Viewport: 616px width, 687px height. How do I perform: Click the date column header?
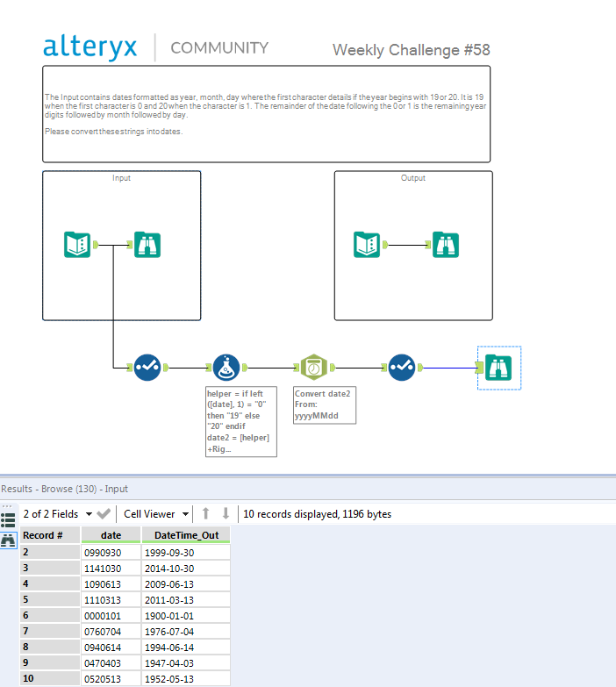[x=111, y=535]
